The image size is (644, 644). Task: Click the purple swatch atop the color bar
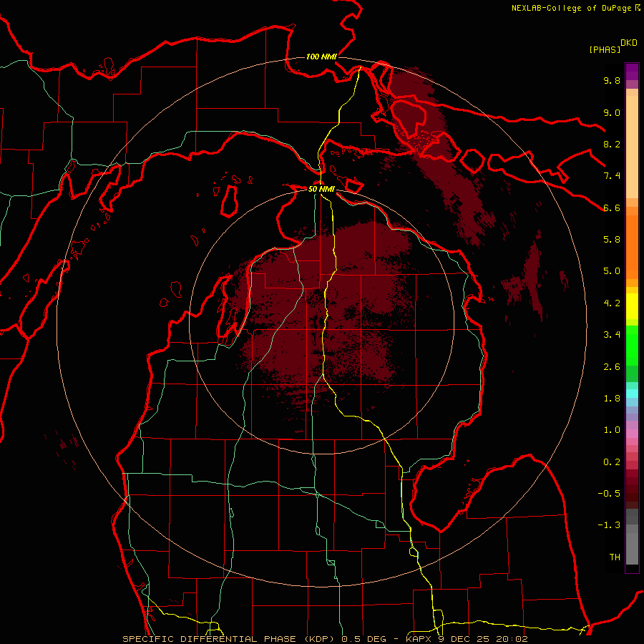(x=632, y=72)
